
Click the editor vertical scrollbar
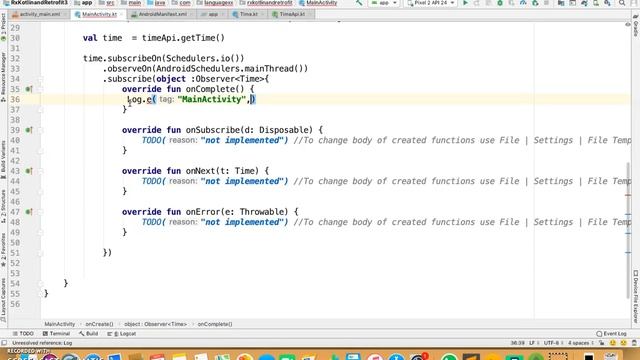click(x=628, y=231)
